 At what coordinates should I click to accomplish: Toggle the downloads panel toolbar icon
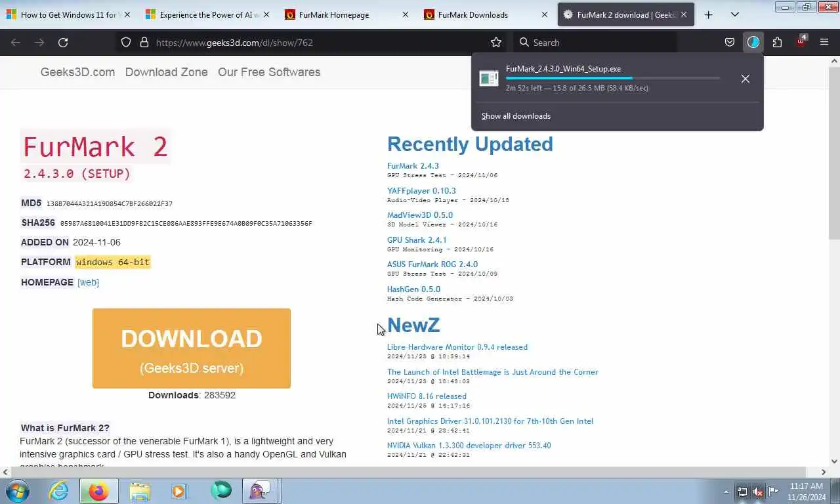point(753,42)
